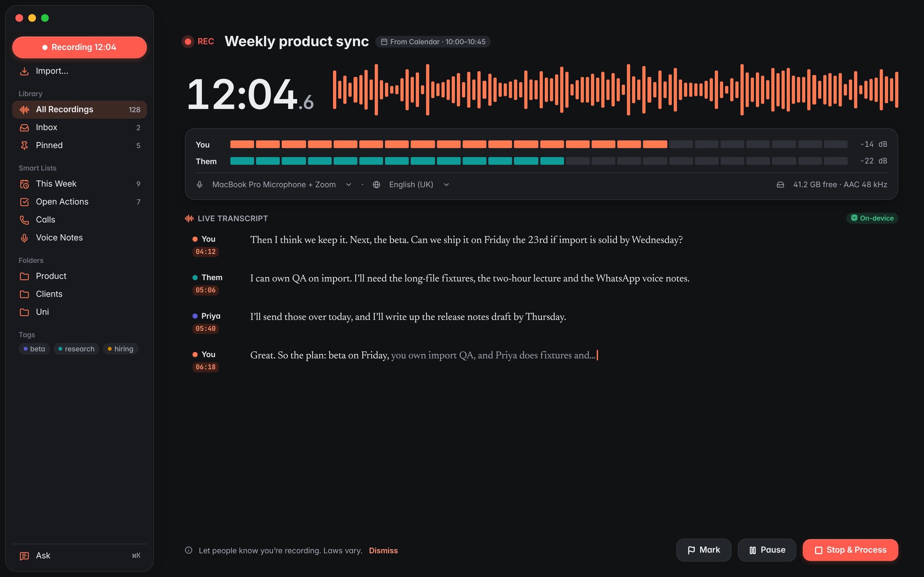924x577 pixels.
Task: Pause the current recording
Action: coord(767,550)
